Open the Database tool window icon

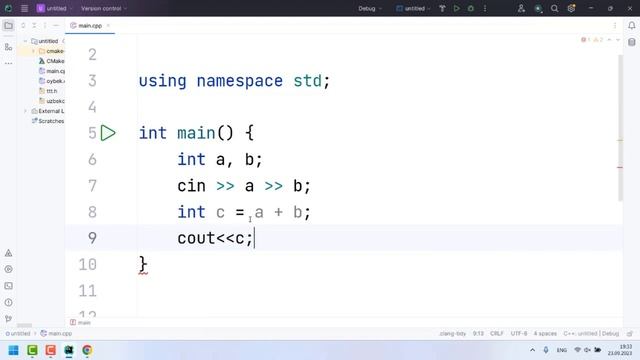(x=631, y=42)
